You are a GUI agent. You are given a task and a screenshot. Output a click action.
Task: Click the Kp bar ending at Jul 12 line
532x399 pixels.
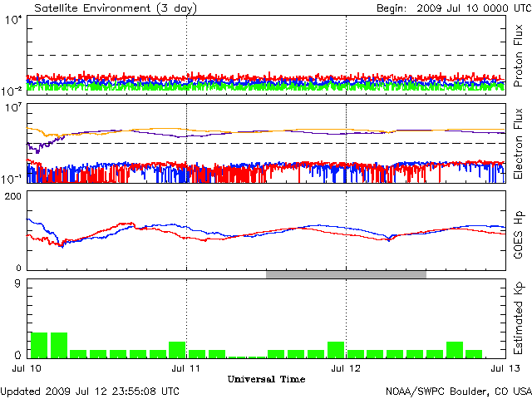click(336, 350)
